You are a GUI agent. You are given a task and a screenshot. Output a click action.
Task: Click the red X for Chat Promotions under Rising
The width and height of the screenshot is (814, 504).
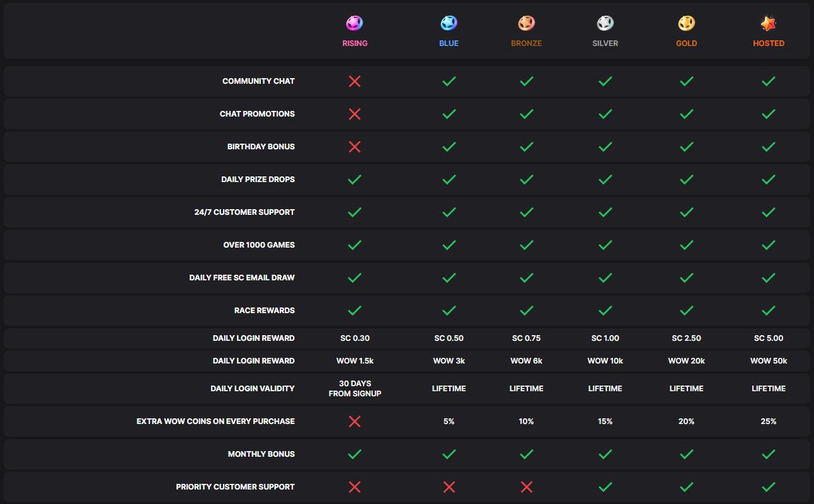[x=355, y=114]
